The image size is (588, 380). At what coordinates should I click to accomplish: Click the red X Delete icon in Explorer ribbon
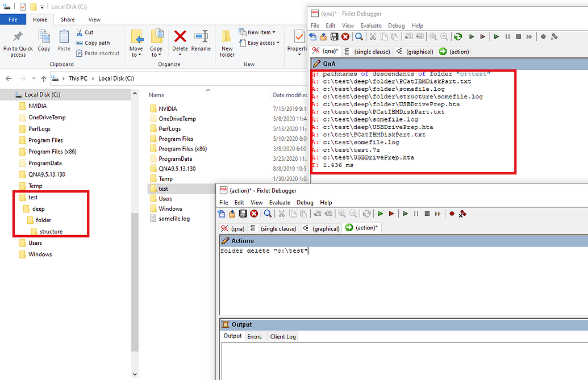[x=180, y=37]
